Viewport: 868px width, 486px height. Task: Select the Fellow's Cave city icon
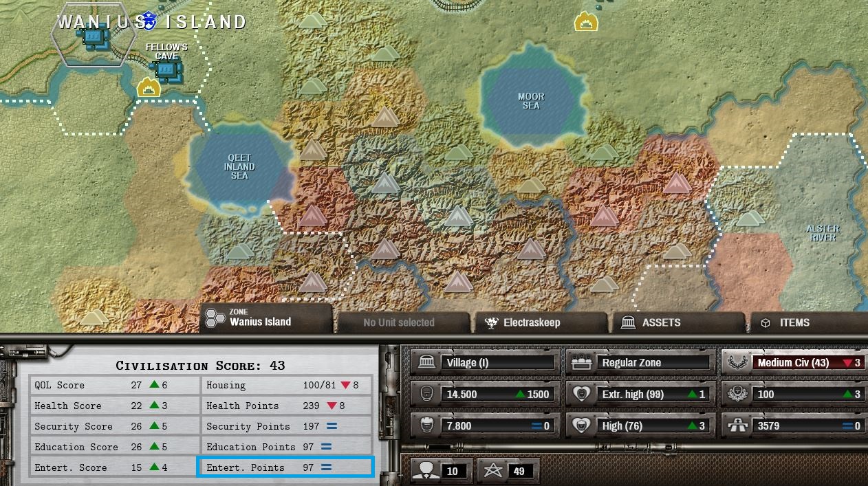[167, 71]
